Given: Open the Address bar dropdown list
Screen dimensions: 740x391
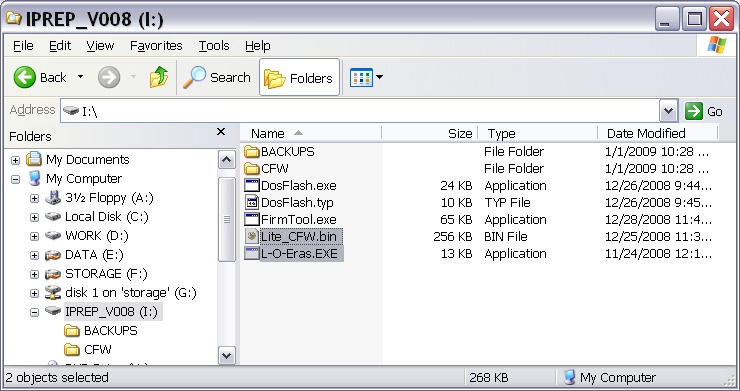Looking at the screenshot, I should tap(668, 111).
